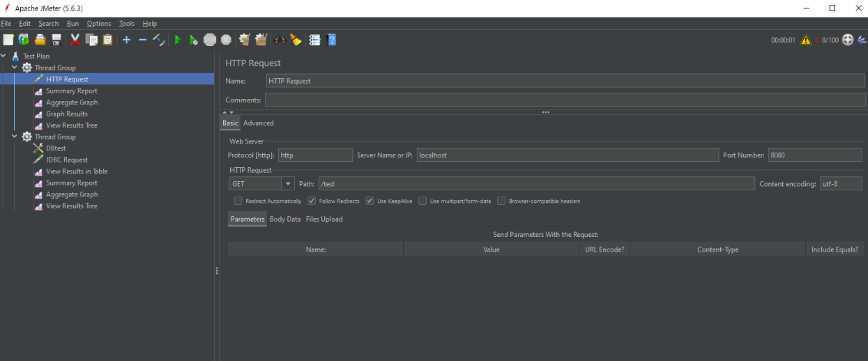Paste element using clipboard icon
Viewport: 868px width, 361px height.
(107, 40)
